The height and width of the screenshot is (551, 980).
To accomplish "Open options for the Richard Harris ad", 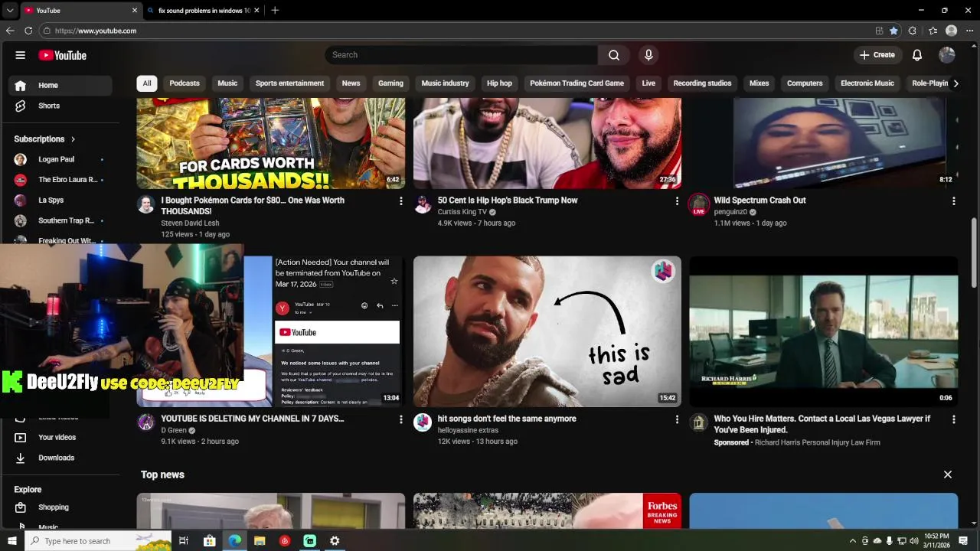I will pos(953,419).
